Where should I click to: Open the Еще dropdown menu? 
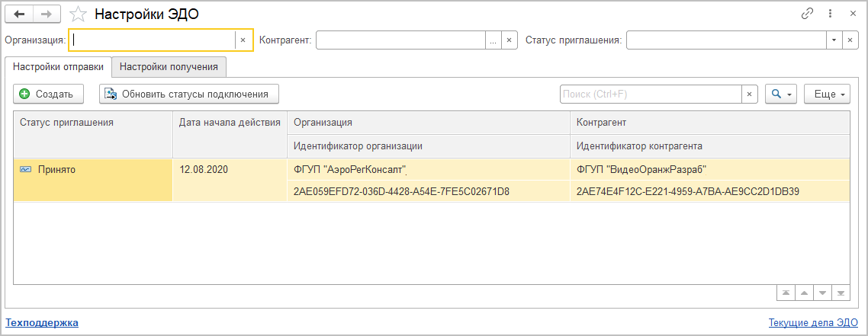(827, 94)
